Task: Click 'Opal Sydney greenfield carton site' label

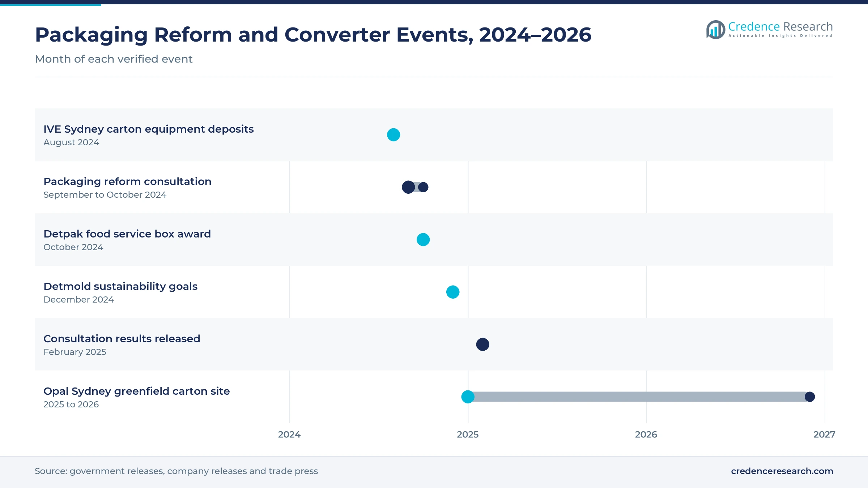Action: click(x=136, y=391)
